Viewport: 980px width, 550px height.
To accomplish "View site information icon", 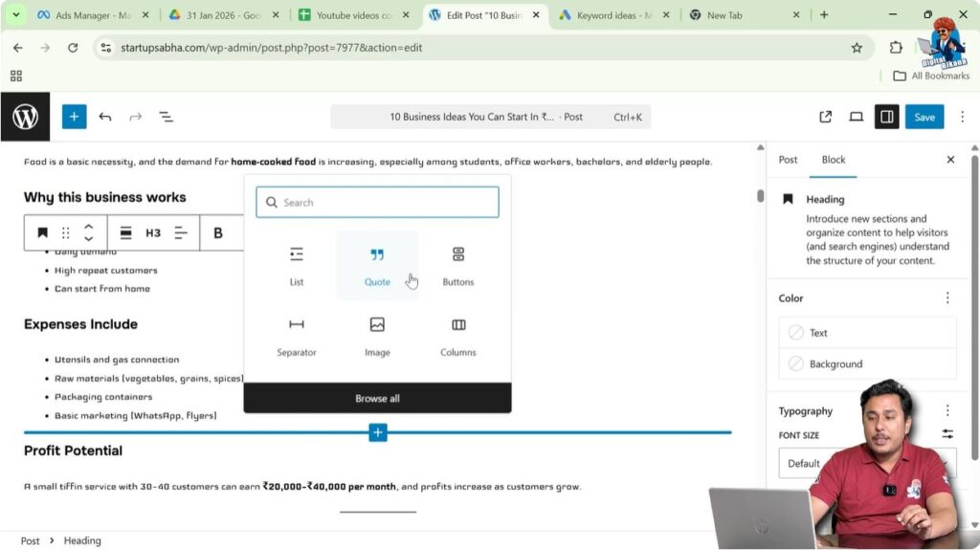I will point(106,48).
